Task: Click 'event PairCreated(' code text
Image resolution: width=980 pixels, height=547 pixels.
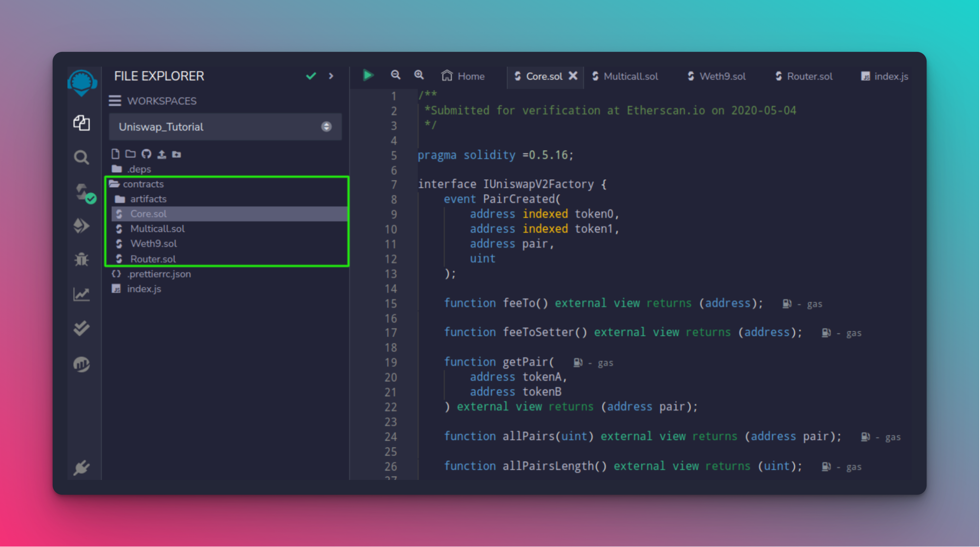Action: (502, 199)
